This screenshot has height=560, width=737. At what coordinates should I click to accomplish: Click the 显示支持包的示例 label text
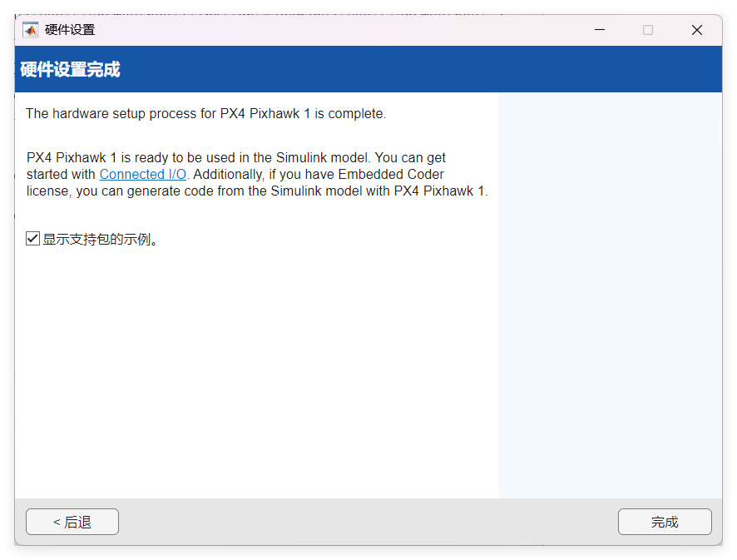point(100,240)
